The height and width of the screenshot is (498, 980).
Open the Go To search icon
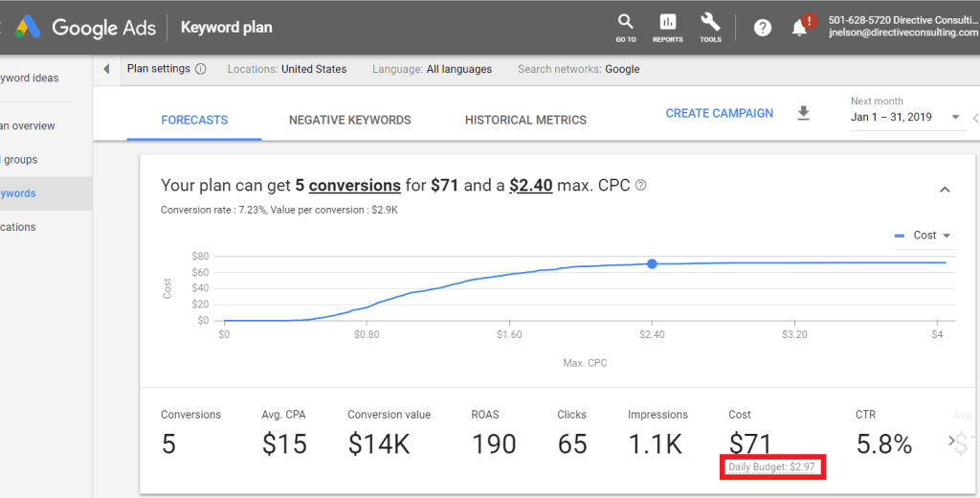626,28
